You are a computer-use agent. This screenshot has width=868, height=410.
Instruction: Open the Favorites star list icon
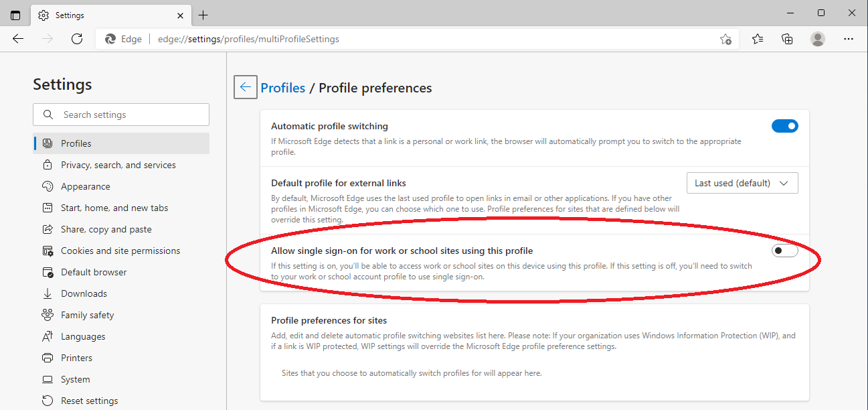click(757, 39)
